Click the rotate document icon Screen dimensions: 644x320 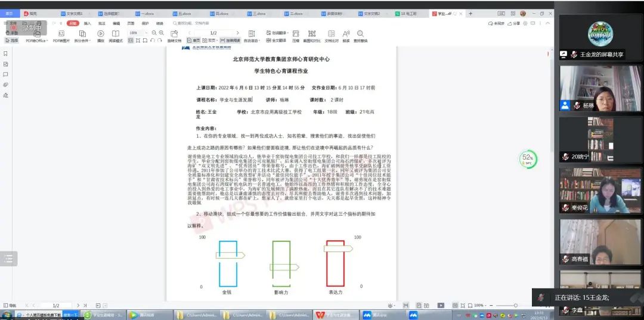coord(174,33)
